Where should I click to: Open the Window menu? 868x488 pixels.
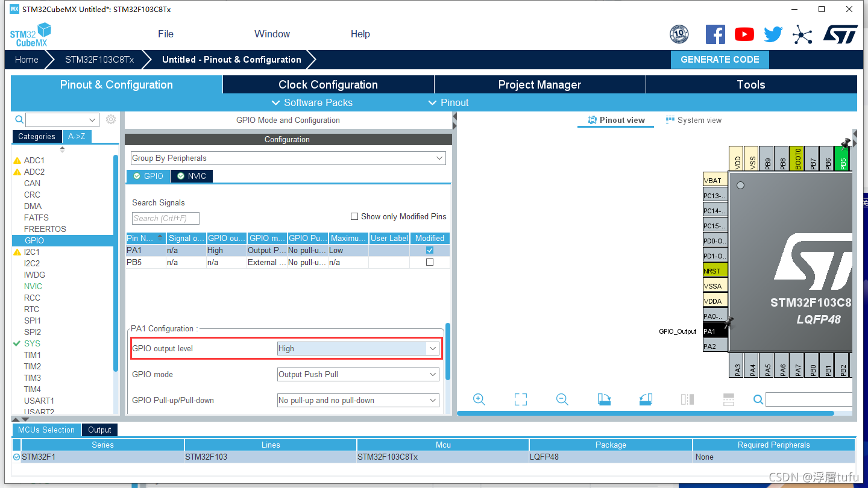[x=272, y=34]
